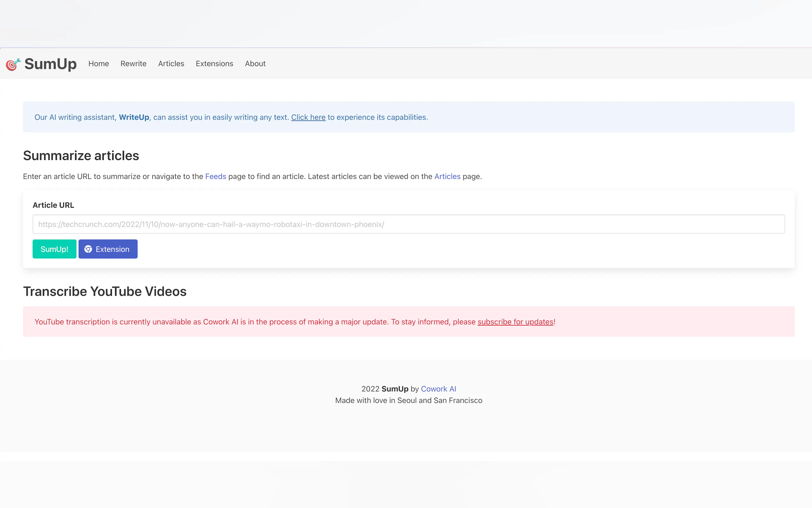Click the SumUp brand name in navbar
Viewport: 812px width, 508px height.
(51, 64)
